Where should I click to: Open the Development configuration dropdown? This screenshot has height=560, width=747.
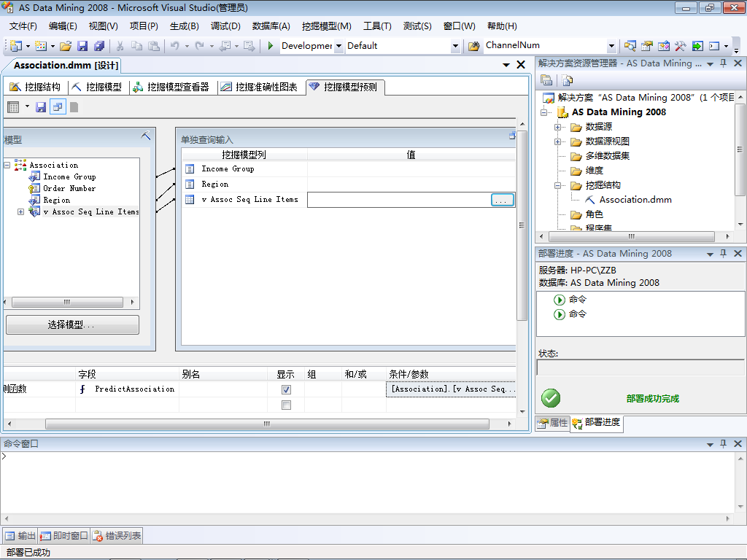[x=338, y=46]
